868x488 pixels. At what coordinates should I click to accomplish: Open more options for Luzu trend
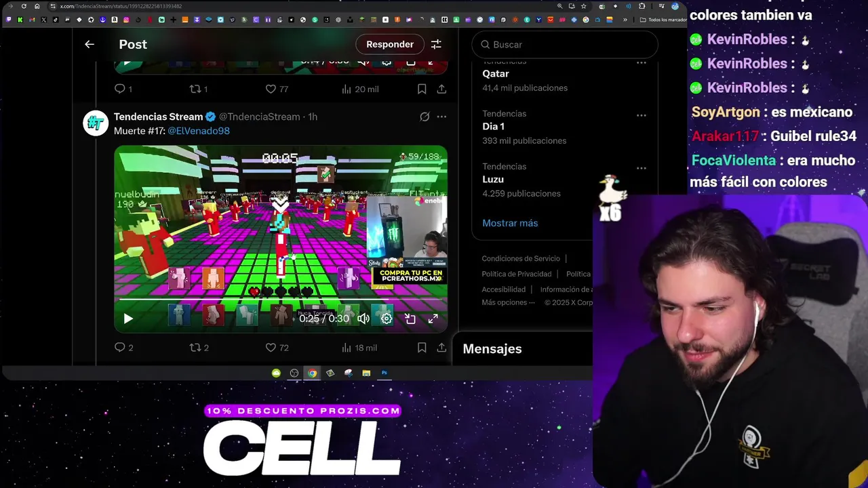coord(641,168)
